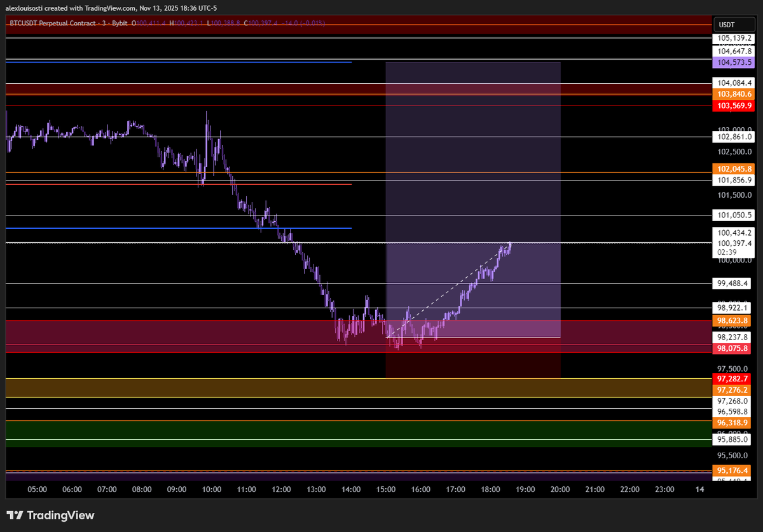Click the red 95,176.4 price label
The height and width of the screenshot is (532, 763).
click(x=731, y=470)
